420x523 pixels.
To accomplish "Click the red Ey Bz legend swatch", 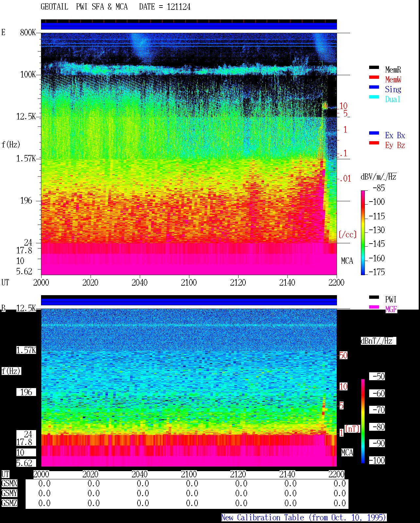I will click(374, 143).
